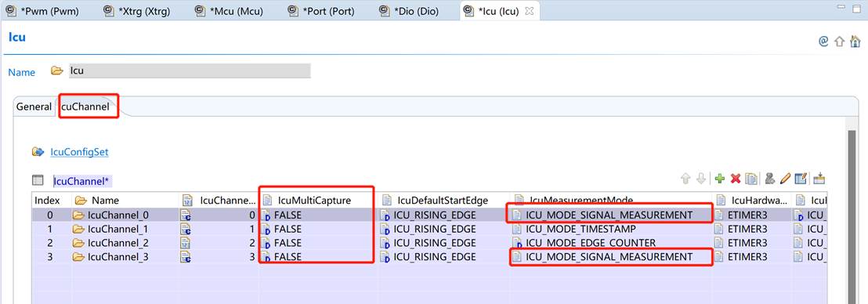The height and width of the screenshot is (304, 868).
Task: Move channel up with up arrow
Action: [685, 179]
